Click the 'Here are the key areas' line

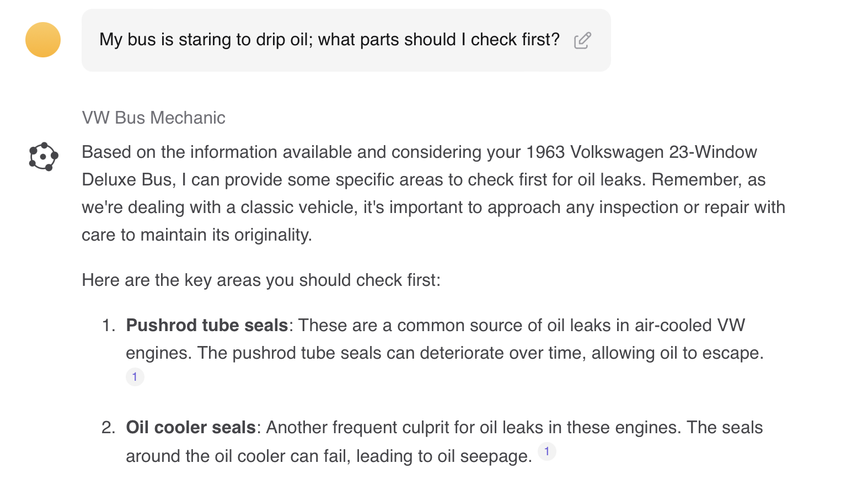[261, 280]
